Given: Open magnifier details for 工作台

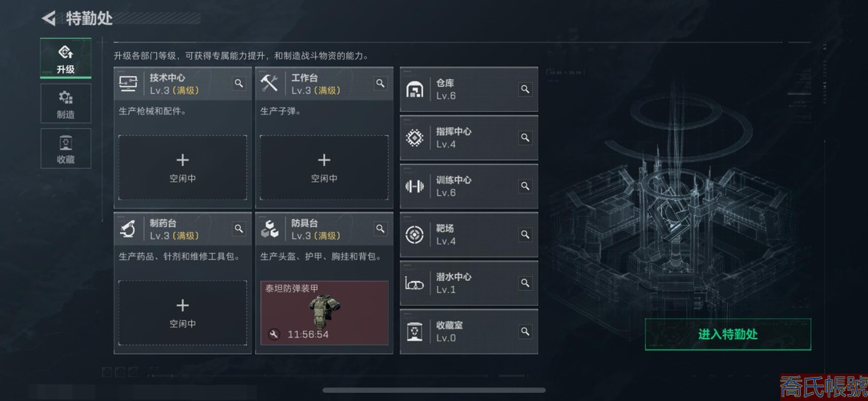Looking at the screenshot, I should tap(380, 84).
